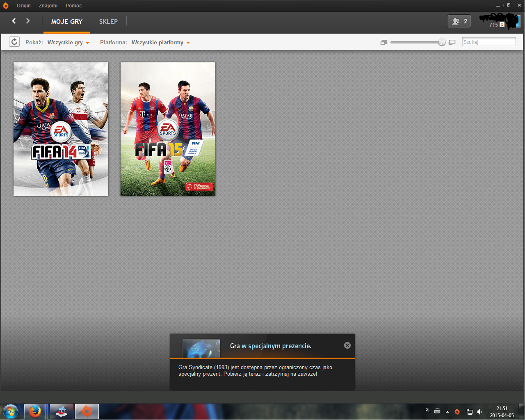Click the 'Gra Syndicate (1993) jest dostępna' message
The image size is (525, 420).
(255, 371)
